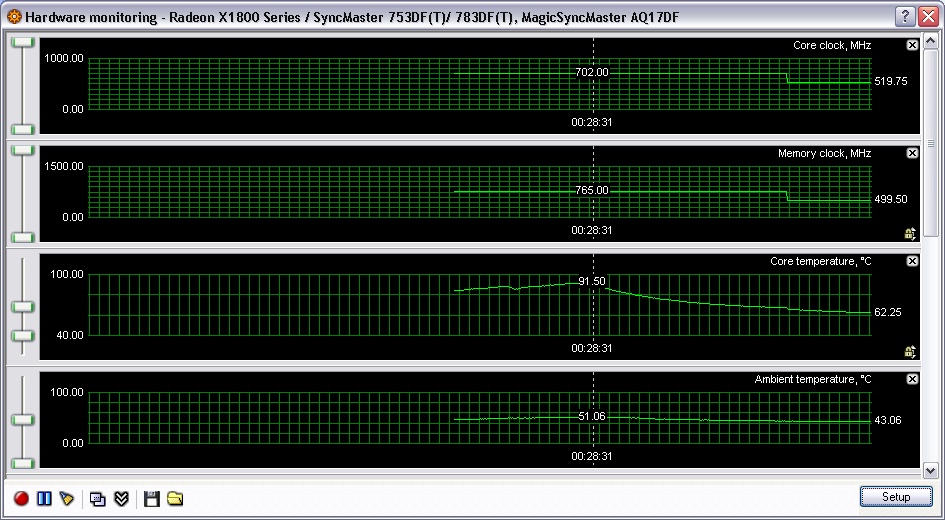This screenshot has height=520, width=945.
Task: Click the 51.06 value on Ambient temperature graph
Action: 592,416
